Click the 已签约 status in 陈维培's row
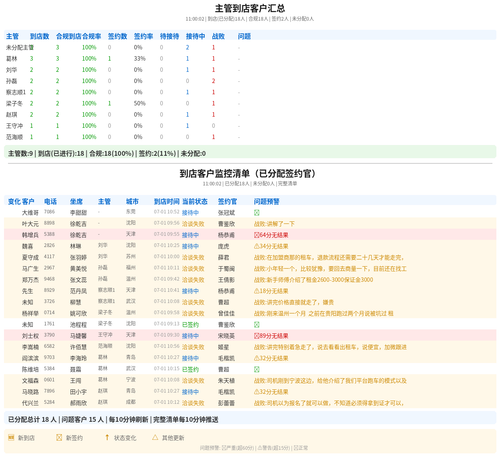500x470 pixels. (x=190, y=369)
